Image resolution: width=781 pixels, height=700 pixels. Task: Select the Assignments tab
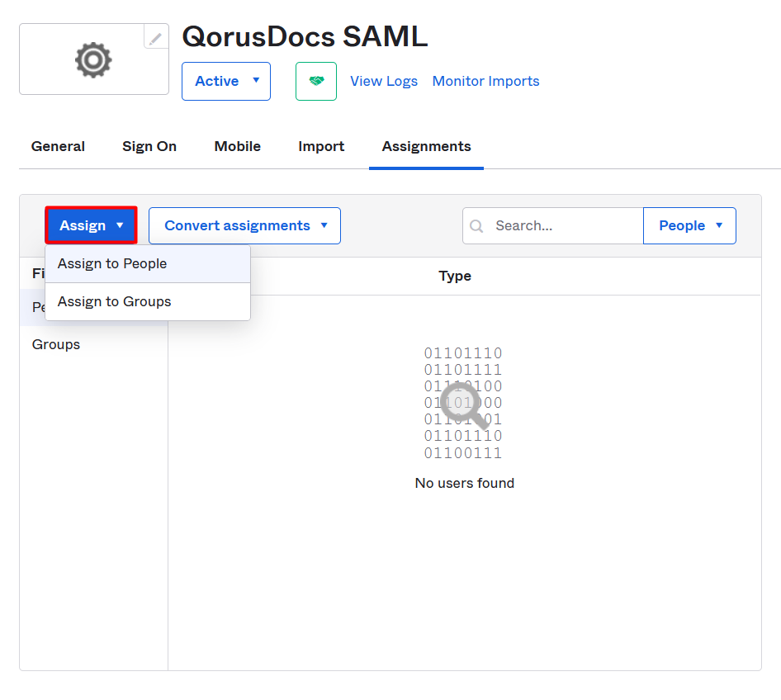pos(426,146)
